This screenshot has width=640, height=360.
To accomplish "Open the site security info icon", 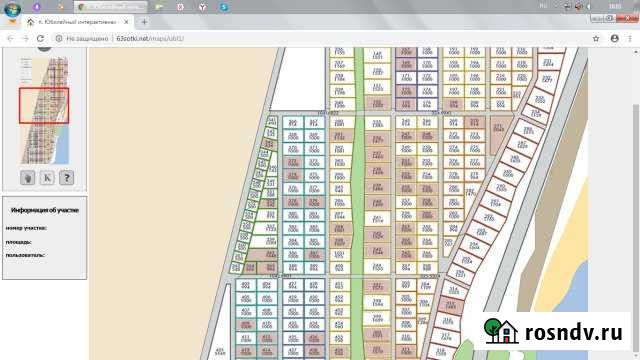I will point(59,38).
